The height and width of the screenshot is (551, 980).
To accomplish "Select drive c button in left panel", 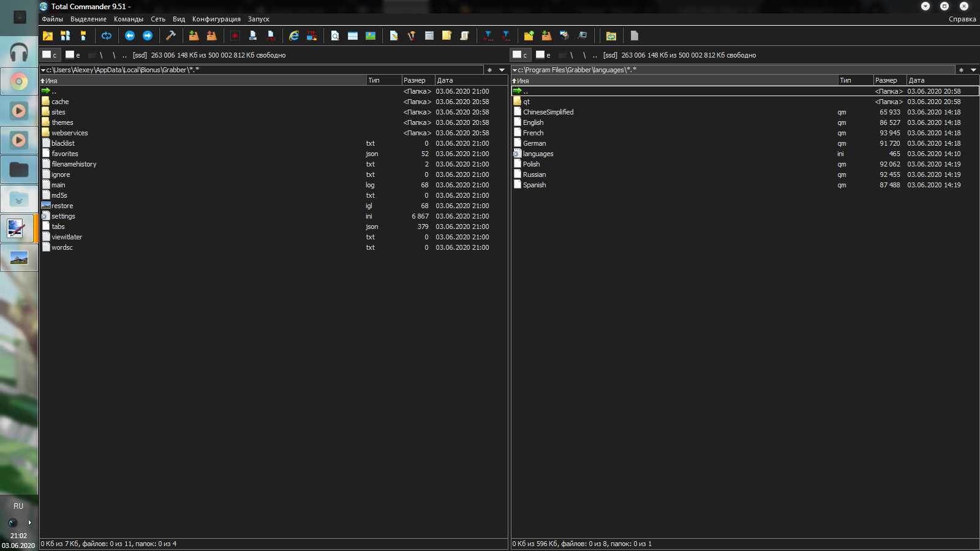I will coord(50,54).
